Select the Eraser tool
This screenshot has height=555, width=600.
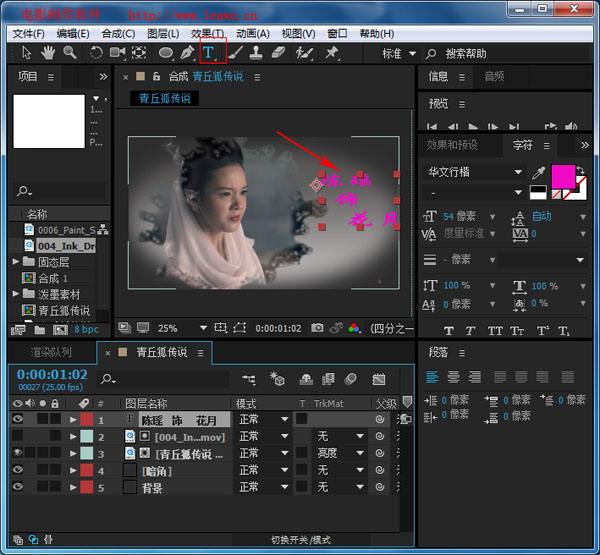click(x=278, y=52)
